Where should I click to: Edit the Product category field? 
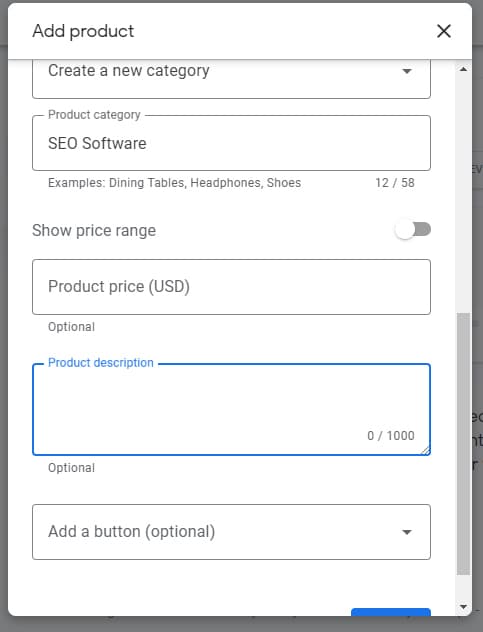pyautogui.click(x=231, y=143)
